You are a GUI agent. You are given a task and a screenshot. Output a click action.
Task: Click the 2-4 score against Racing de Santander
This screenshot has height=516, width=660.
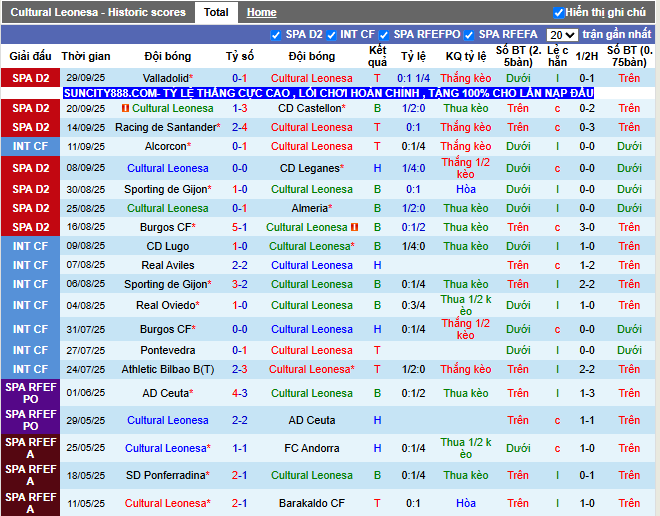pos(240,127)
